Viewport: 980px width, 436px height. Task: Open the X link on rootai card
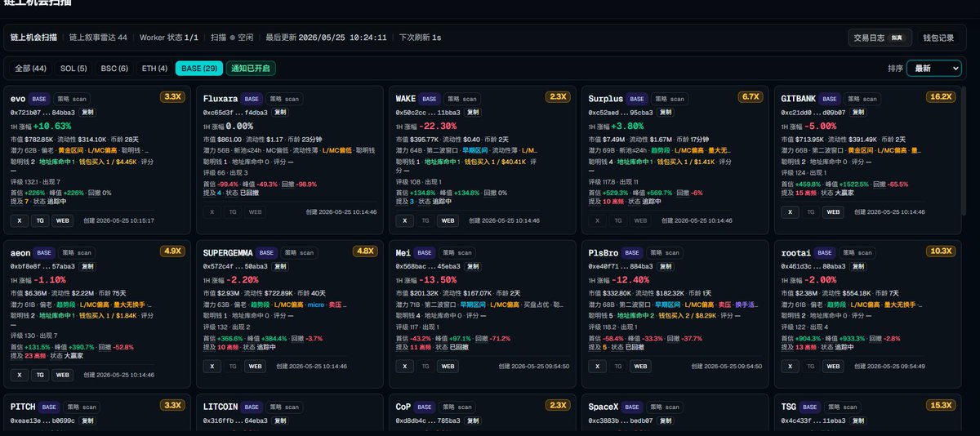[791, 366]
